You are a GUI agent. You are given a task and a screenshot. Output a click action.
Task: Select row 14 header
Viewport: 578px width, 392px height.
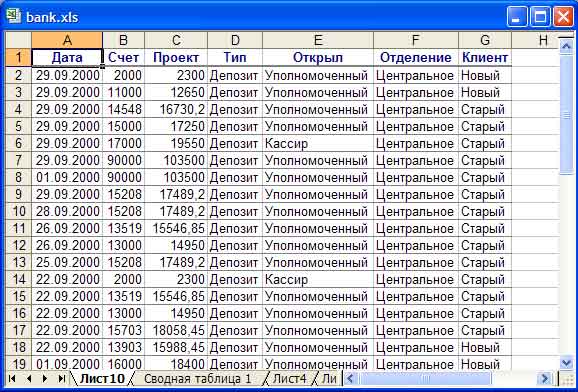point(18,279)
